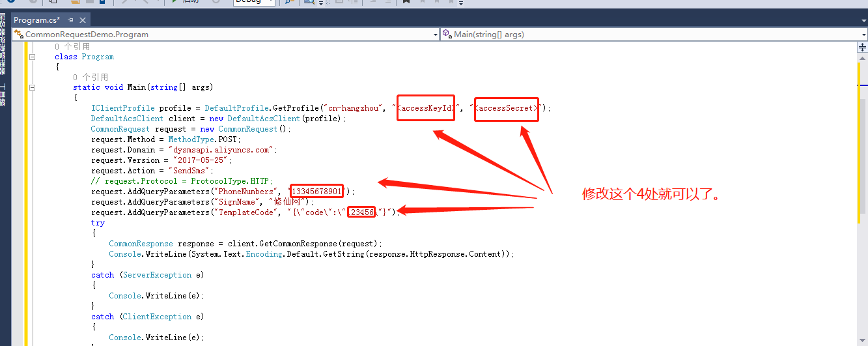Click the Console.WriteLine Encoding.Default.GetString line
This screenshot has width=868, height=346.
(x=311, y=254)
